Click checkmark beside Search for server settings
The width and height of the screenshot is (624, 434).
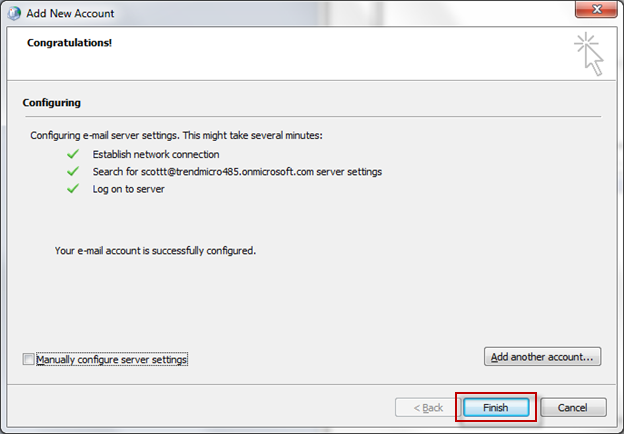71,172
